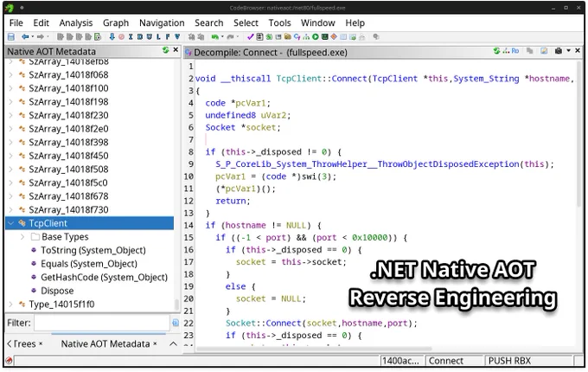Click the camera snapshot icon in the Decompile panel
The width and height of the screenshot is (588, 372).
click(x=559, y=51)
